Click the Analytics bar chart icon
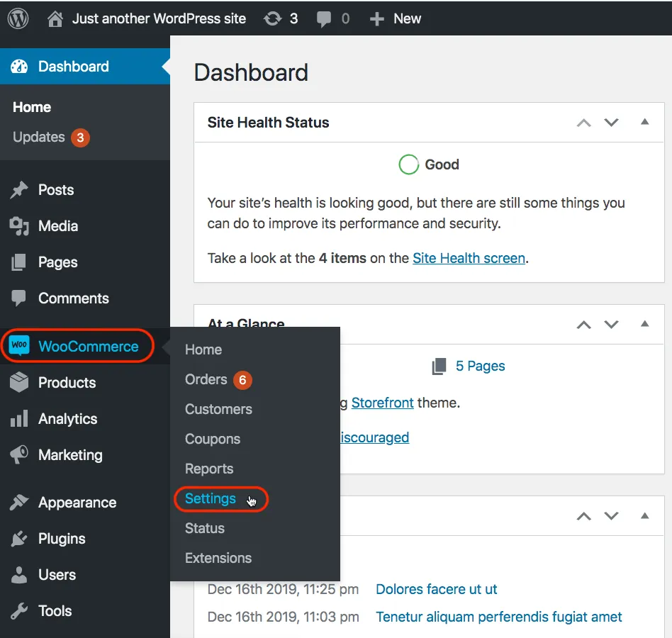Viewport: 672px width, 638px height. (19, 419)
